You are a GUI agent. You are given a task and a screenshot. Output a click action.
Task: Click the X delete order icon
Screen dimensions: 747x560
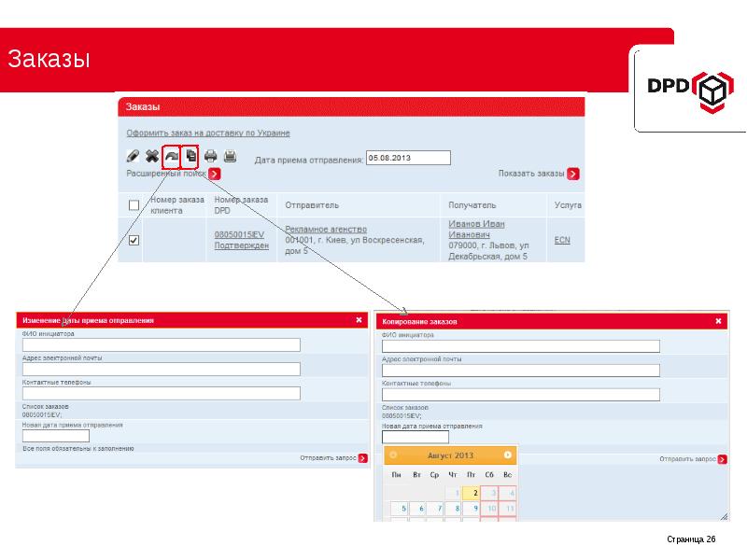[x=151, y=157]
